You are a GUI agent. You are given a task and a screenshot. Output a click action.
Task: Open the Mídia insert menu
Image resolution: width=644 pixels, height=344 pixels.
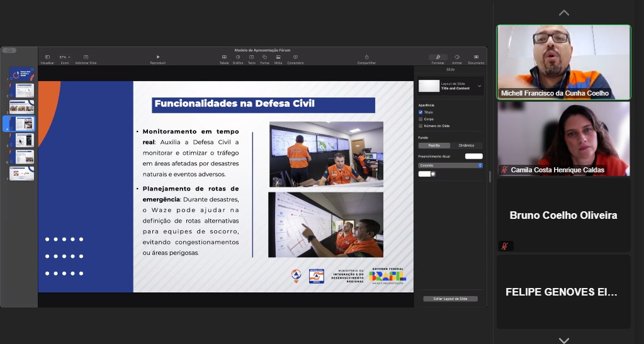click(x=278, y=60)
